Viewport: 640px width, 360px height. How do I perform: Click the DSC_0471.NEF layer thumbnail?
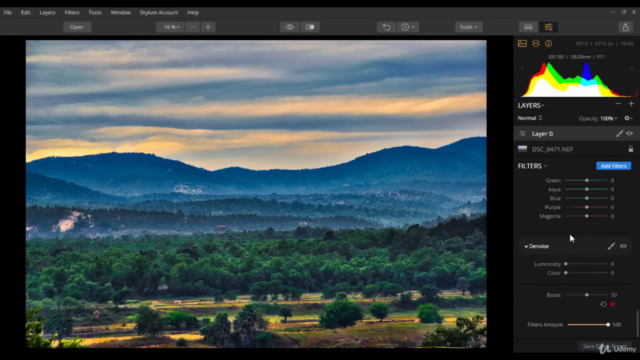(x=522, y=149)
